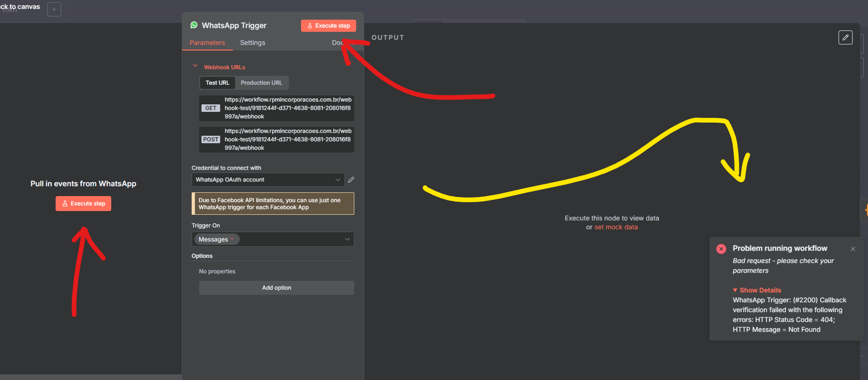Click the Facebook API limitations notice
Viewport: 868px width, 380px height.
pos(273,204)
